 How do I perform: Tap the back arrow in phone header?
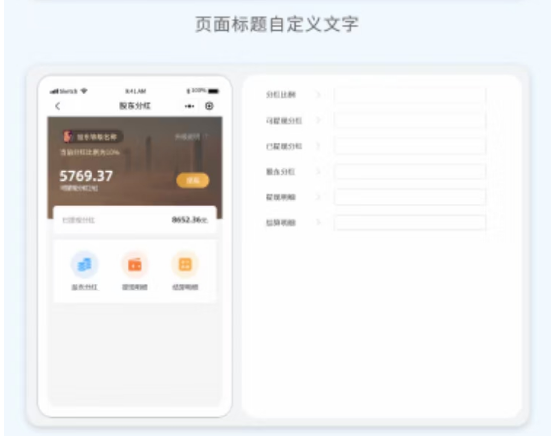tap(58, 106)
